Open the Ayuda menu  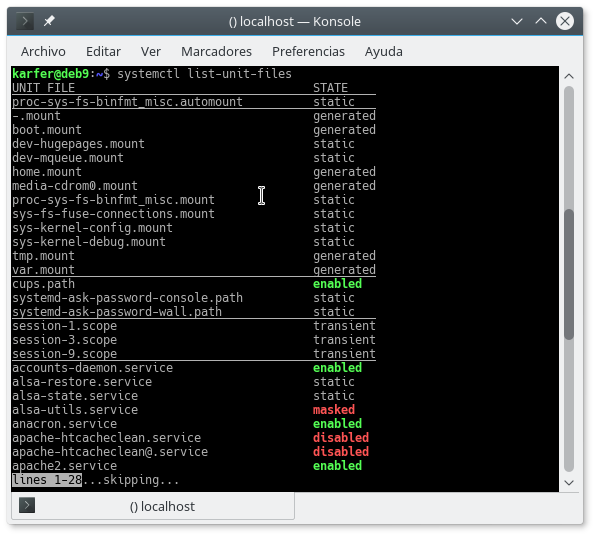coord(384,52)
